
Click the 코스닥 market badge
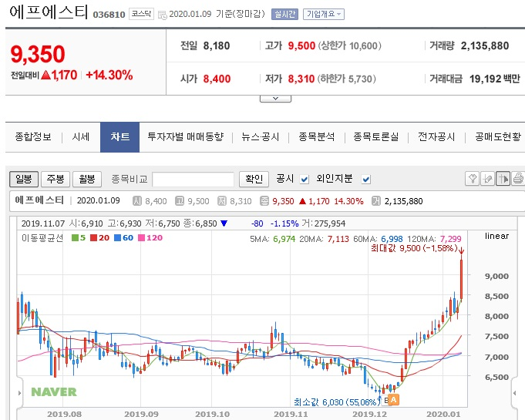coord(141,14)
